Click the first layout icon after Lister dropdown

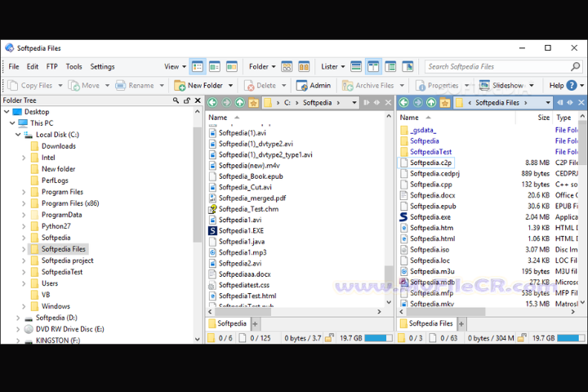point(356,67)
